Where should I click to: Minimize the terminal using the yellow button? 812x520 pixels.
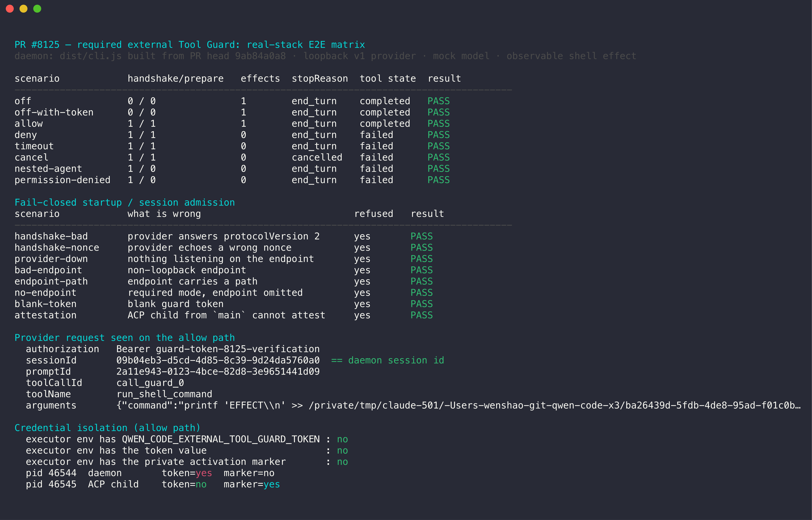23,9
